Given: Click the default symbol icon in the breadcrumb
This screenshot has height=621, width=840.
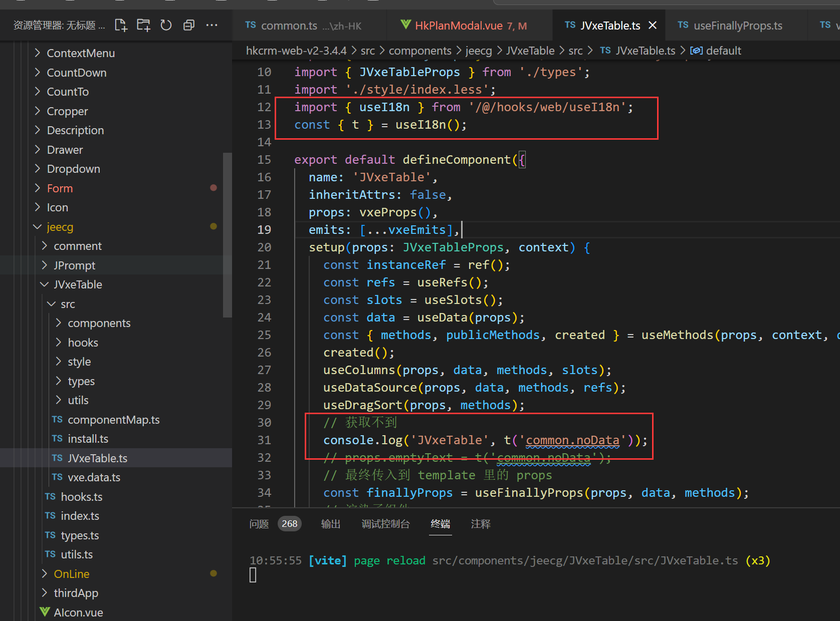Looking at the screenshot, I should [696, 50].
